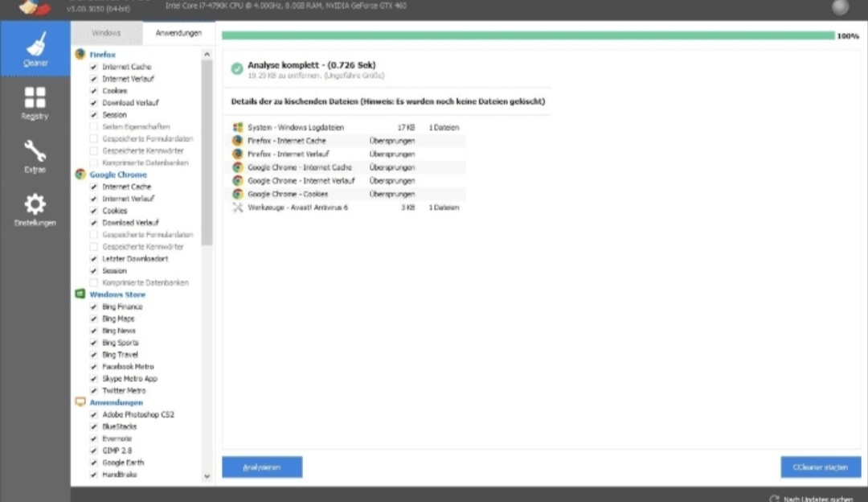Image resolution: width=868 pixels, height=502 pixels.
Task: Click the CCleaner starten button
Action: pyautogui.click(x=821, y=467)
